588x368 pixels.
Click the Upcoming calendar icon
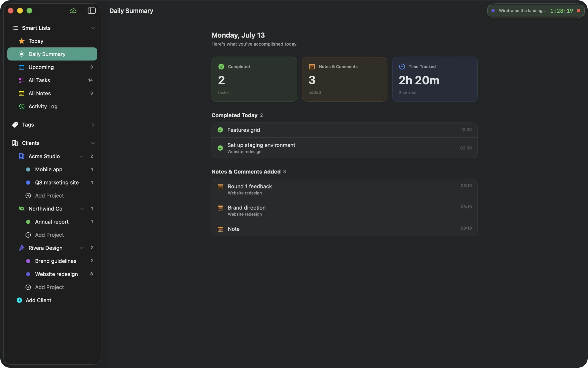(x=21, y=67)
